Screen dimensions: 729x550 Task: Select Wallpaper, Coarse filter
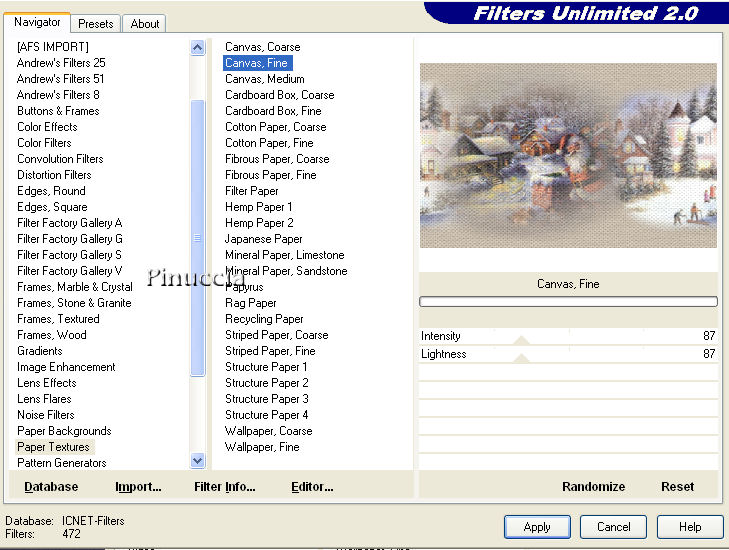coord(268,431)
